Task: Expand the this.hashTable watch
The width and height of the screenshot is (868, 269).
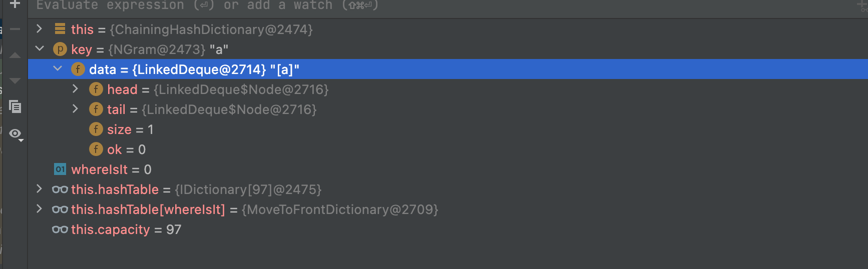Action: click(x=39, y=189)
